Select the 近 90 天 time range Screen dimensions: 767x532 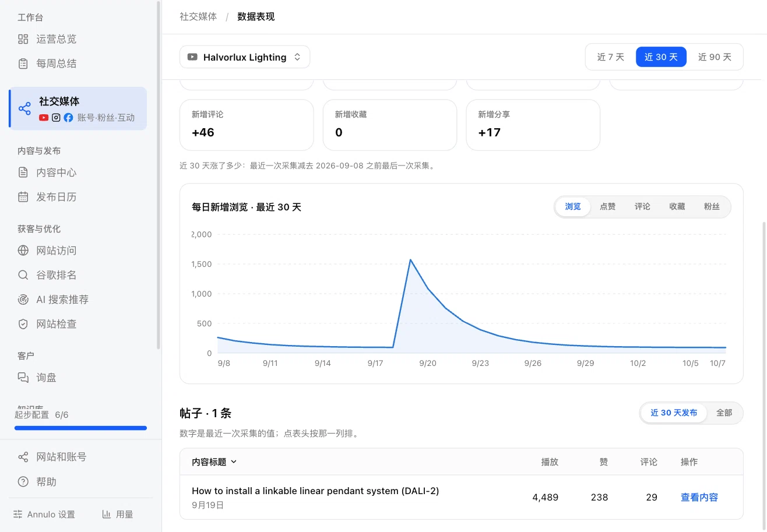[x=715, y=57]
